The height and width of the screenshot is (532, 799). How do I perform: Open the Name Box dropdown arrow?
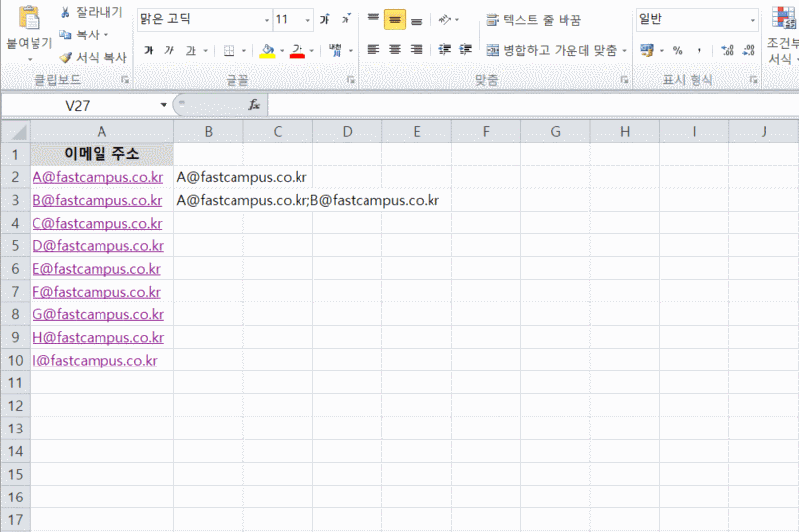pyautogui.click(x=164, y=105)
